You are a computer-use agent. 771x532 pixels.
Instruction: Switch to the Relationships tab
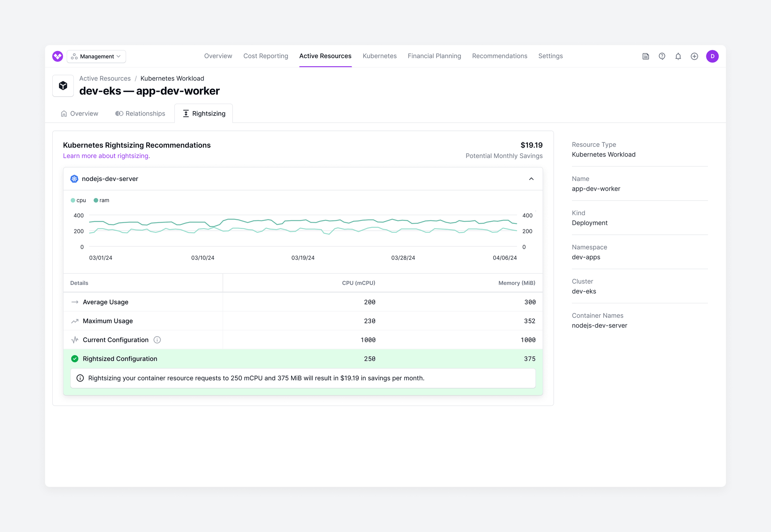click(140, 114)
